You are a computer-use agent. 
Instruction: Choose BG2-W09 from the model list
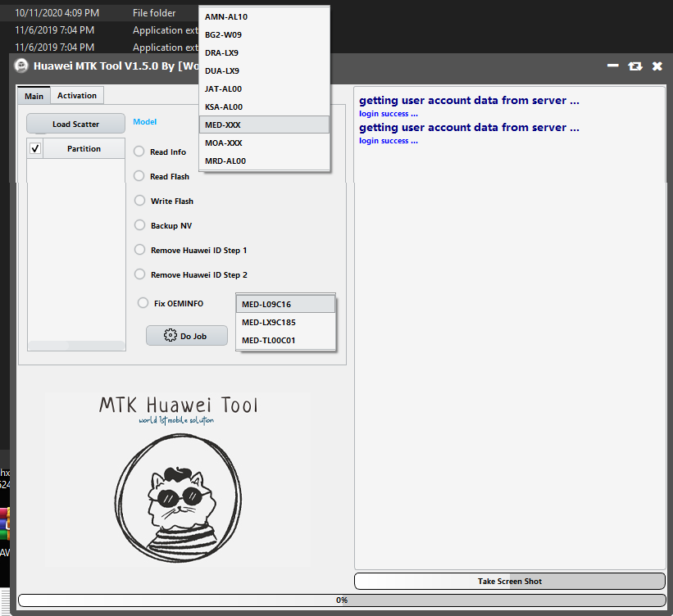265,34
